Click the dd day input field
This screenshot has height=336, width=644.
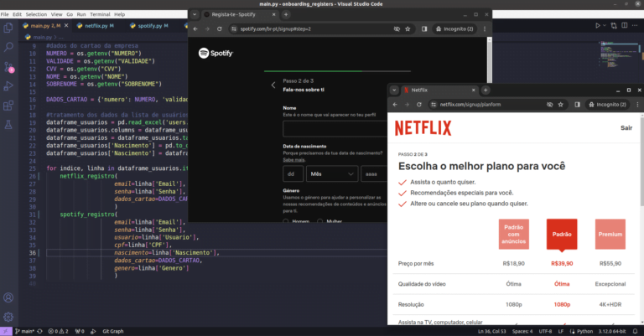coord(293,174)
